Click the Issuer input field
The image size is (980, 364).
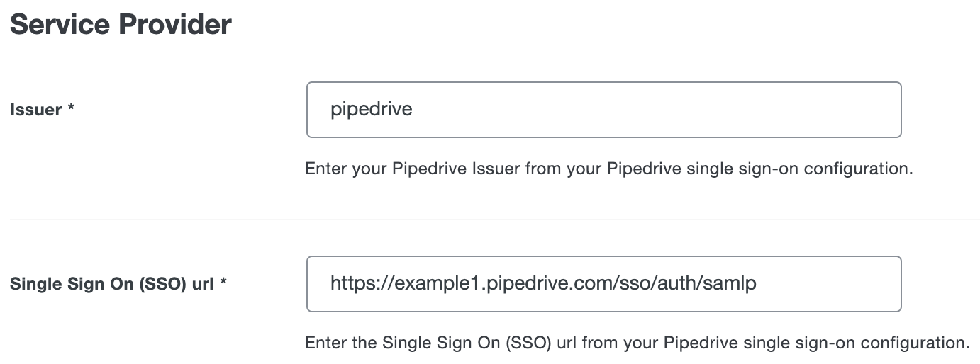(603, 110)
